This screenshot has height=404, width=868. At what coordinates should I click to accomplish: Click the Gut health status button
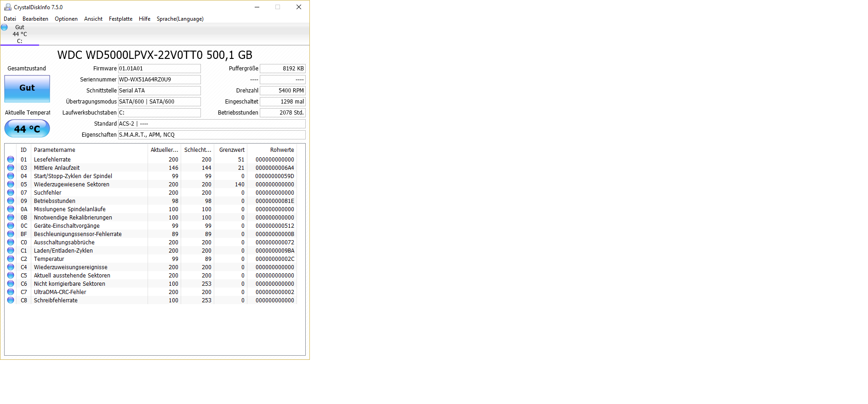(x=27, y=88)
